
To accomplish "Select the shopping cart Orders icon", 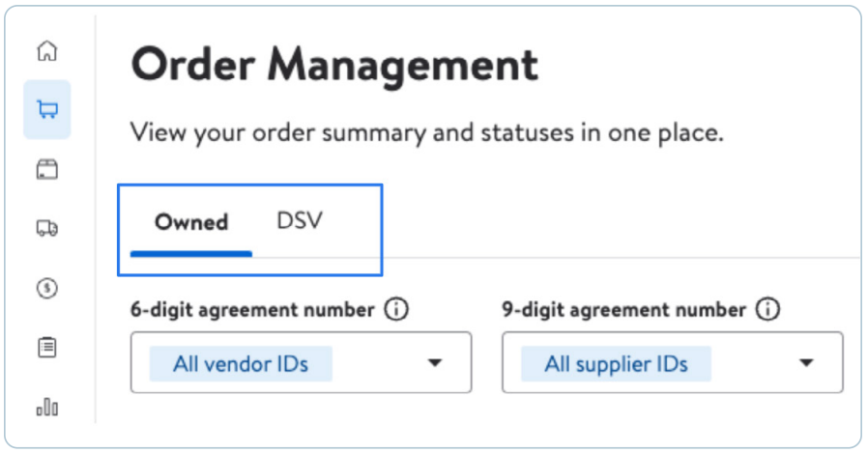I will (47, 109).
